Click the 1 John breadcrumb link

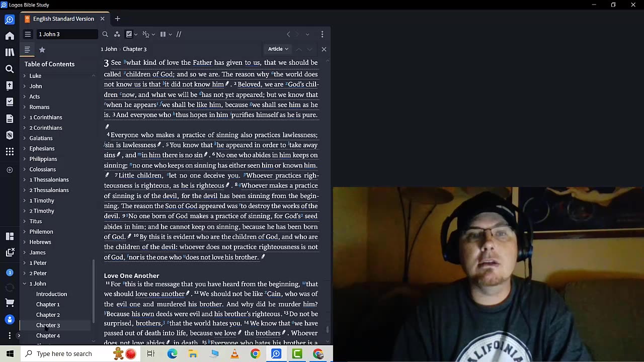109,49
